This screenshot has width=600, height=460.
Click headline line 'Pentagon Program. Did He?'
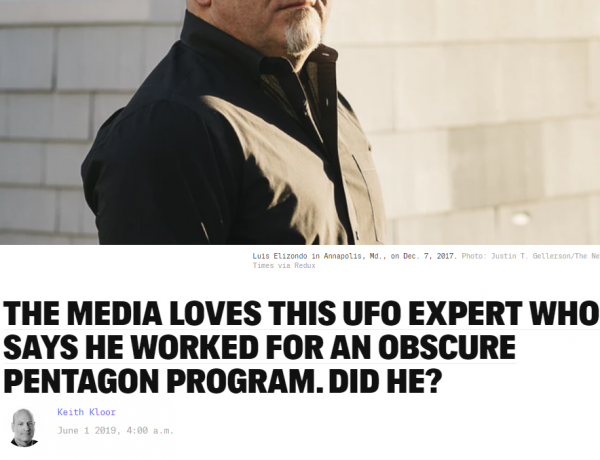point(222,381)
